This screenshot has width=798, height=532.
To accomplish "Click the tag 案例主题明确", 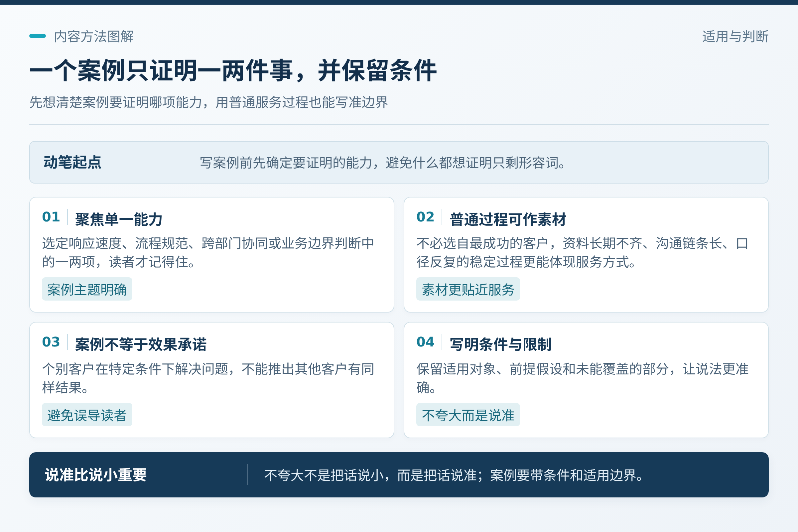I will click(x=87, y=289).
